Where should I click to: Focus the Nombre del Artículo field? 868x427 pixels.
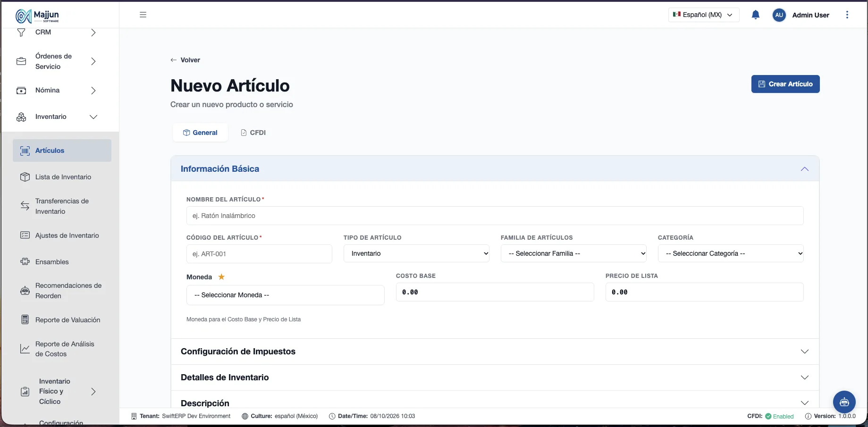pos(495,216)
